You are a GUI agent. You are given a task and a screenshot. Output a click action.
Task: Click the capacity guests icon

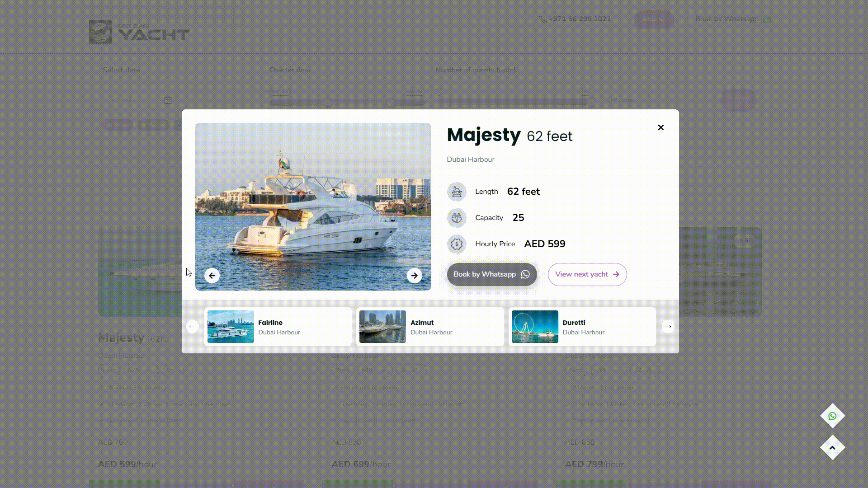coord(457,218)
